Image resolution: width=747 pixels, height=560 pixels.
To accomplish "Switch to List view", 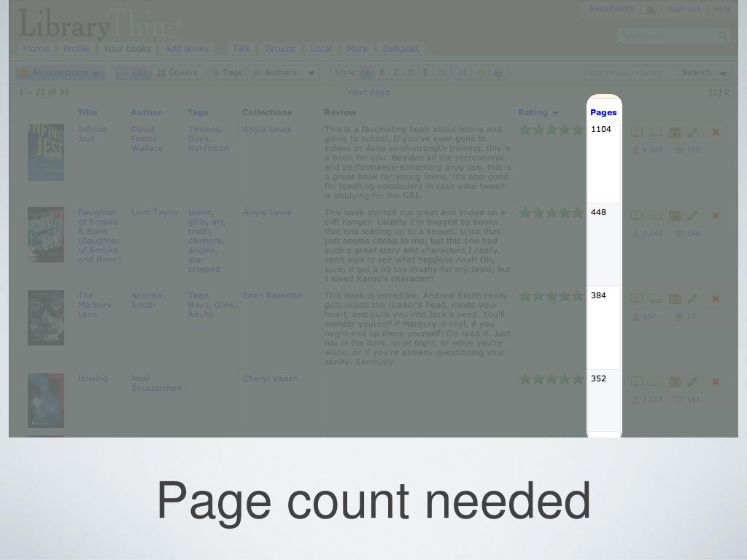I will (x=134, y=73).
